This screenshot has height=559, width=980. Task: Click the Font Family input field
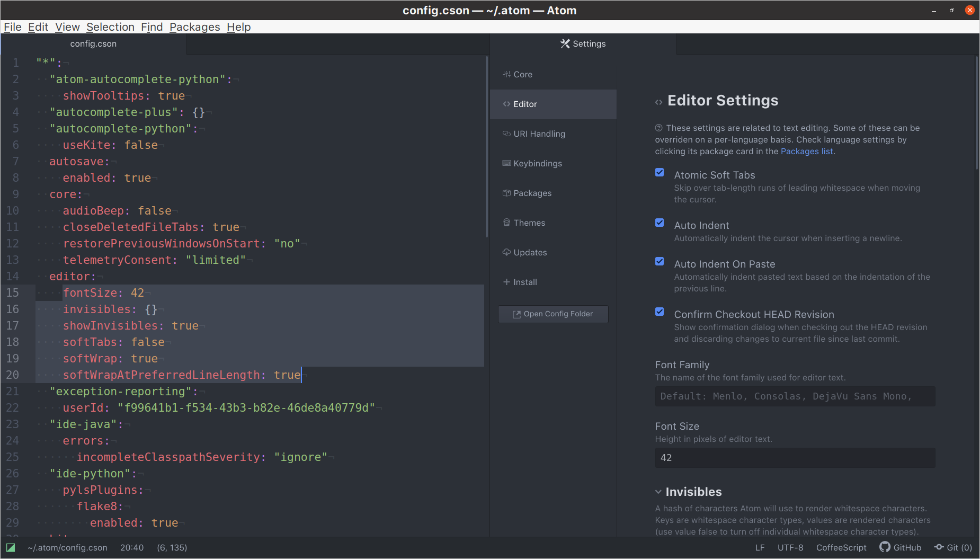pos(795,396)
